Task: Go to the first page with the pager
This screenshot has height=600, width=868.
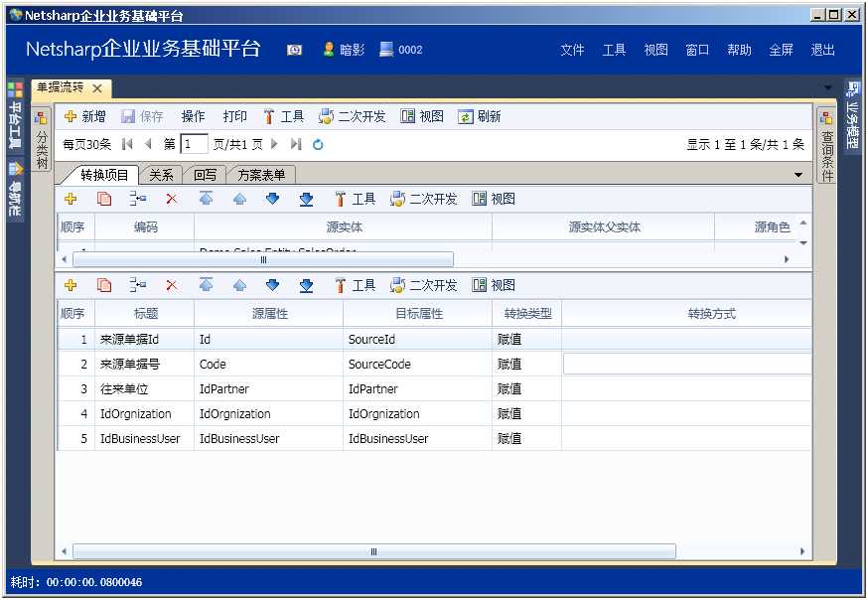Action: [127, 144]
